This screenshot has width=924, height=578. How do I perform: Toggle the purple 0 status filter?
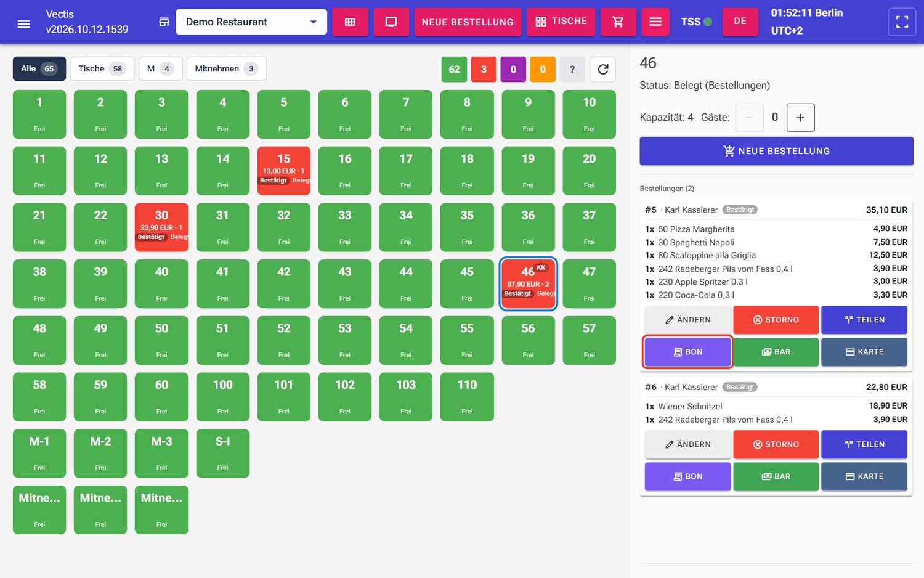pos(513,69)
